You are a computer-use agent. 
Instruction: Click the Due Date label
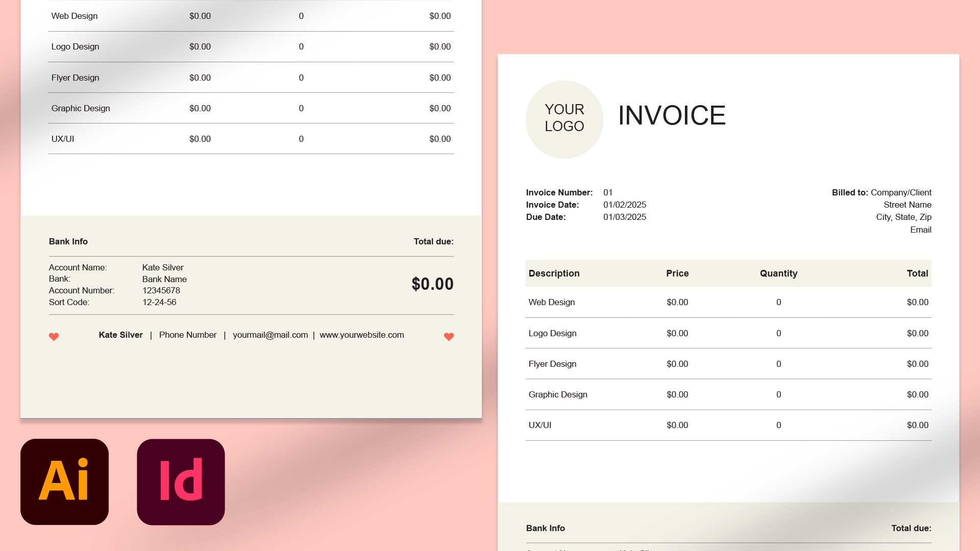pos(546,217)
